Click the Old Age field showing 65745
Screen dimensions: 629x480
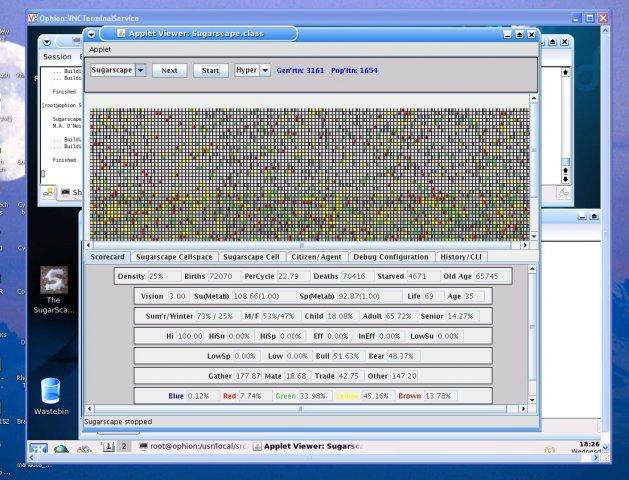point(492,276)
